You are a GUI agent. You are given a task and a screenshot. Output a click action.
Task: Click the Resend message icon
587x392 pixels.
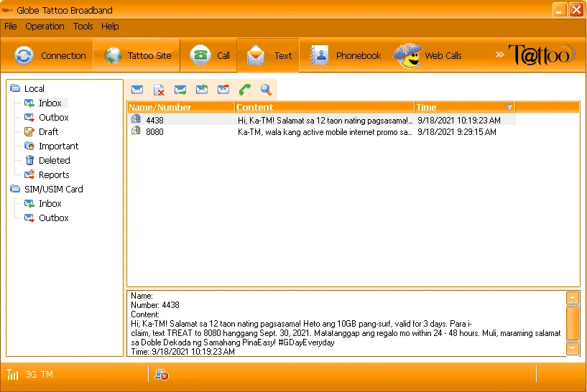tap(223, 90)
